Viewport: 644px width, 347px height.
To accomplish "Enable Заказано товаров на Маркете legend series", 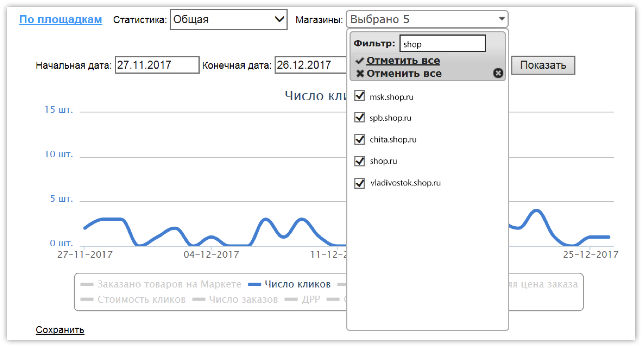I will point(169,284).
